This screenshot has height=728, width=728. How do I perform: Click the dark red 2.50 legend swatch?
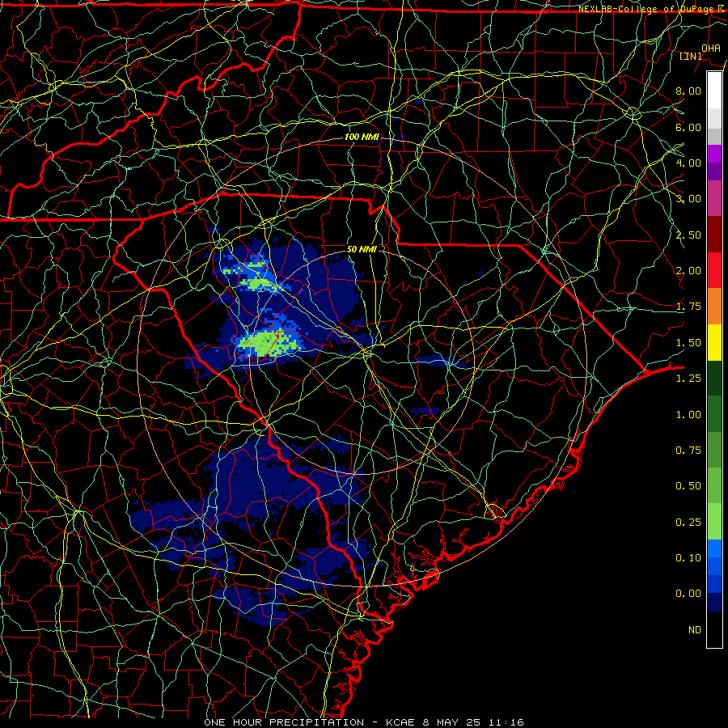[714, 235]
